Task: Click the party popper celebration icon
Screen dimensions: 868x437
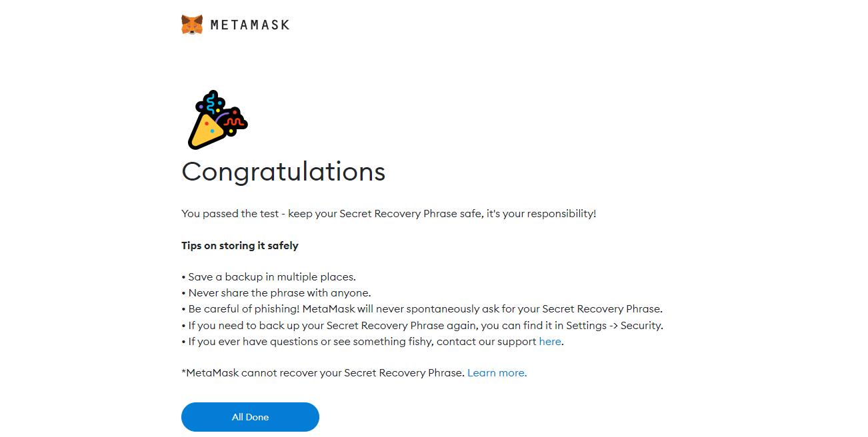Action: pos(216,120)
